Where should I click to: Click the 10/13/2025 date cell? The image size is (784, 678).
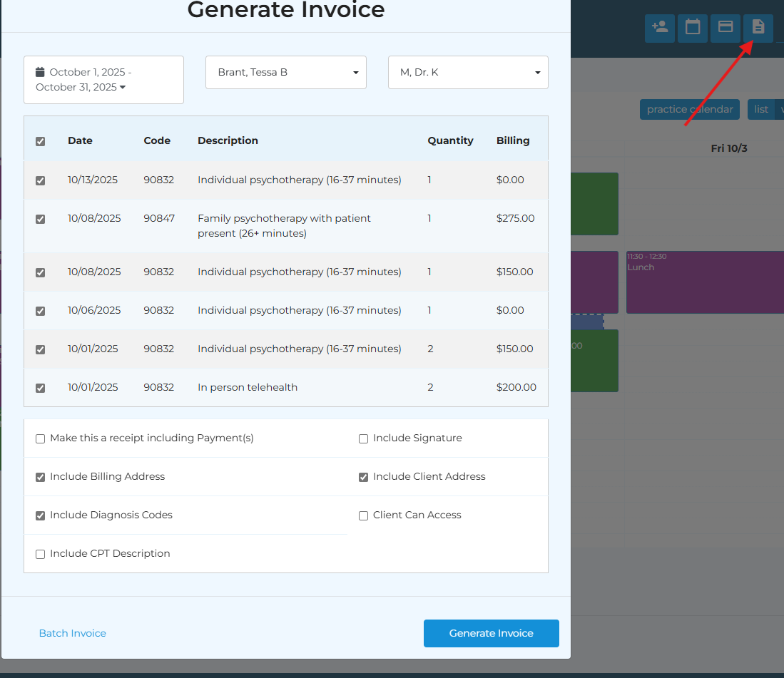[x=93, y=180]
